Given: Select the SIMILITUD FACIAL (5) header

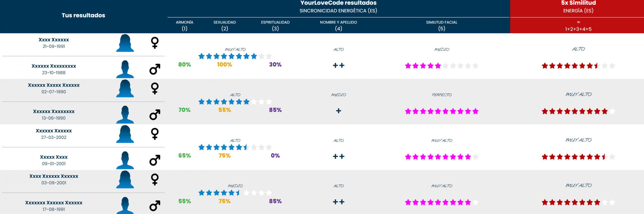Looking at the screenshot, I should pyautogui.click(x=442, y=25).
